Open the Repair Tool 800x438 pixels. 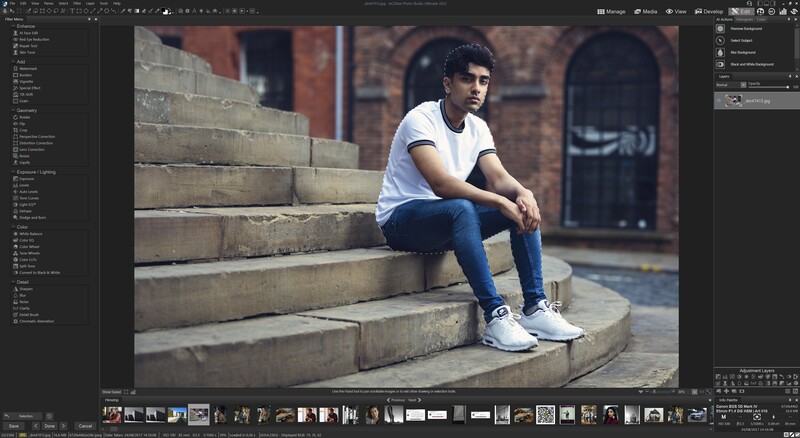[28, 46]
